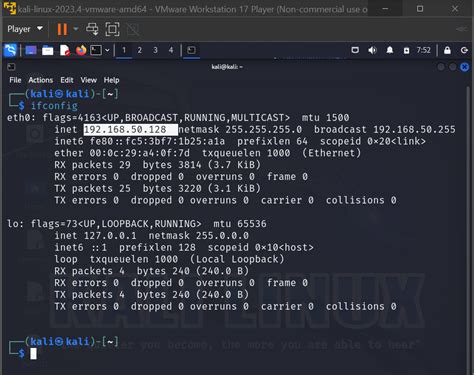Image resolution: width=474 pixels, height=375 pixels.
Task: Click the display tray icon
Action: [355, 50]
